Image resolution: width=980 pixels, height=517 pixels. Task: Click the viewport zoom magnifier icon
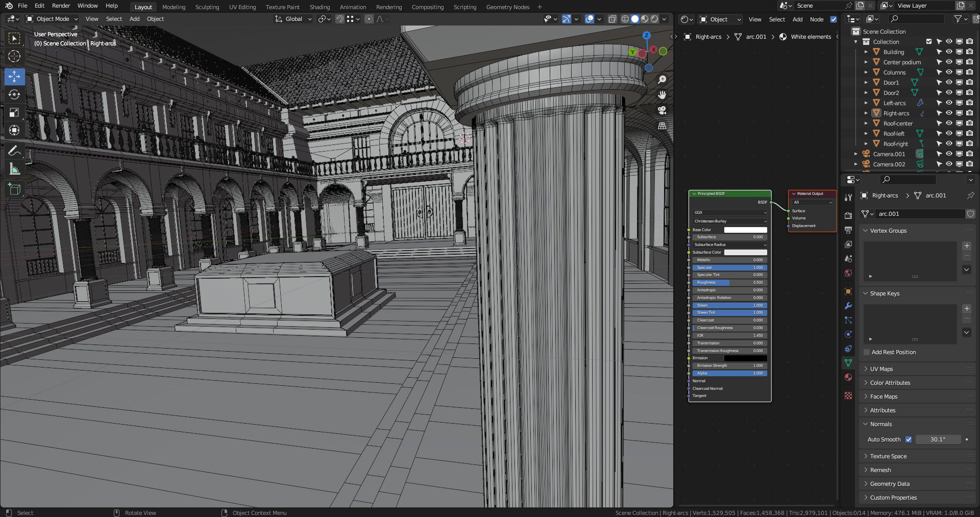(x=662, y=80)
